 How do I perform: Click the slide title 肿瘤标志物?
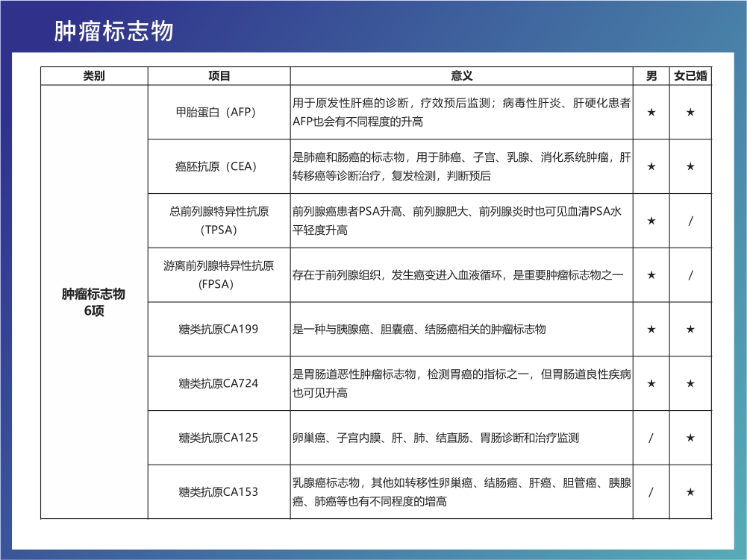click(x=113, y=31)
